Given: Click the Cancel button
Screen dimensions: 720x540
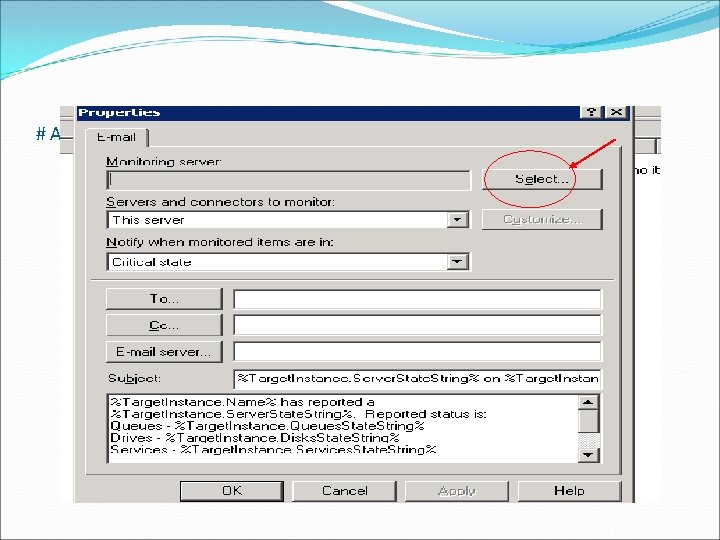Looking at the screenshot, I should 344,491.
